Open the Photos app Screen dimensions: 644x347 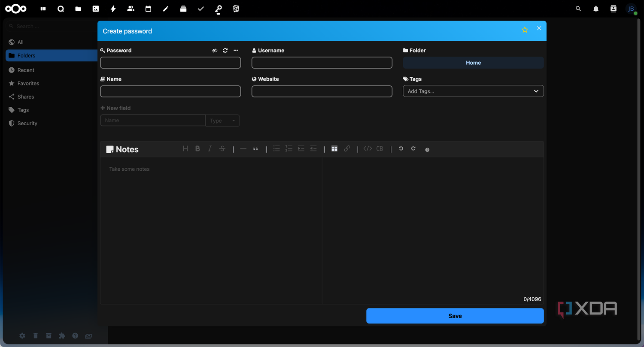coord(96,9)
